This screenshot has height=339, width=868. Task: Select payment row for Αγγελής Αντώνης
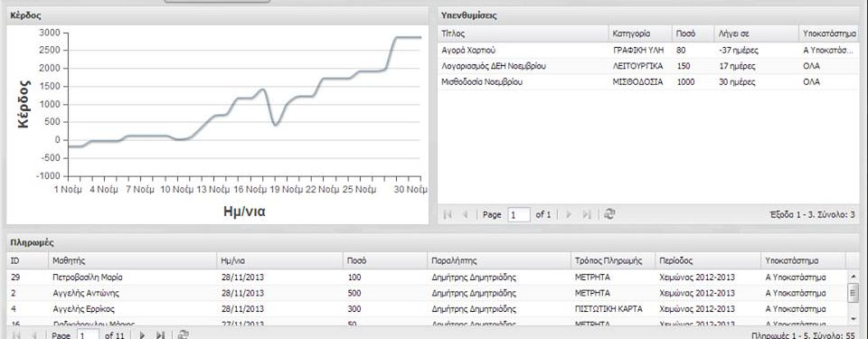(x=427, y=293)
